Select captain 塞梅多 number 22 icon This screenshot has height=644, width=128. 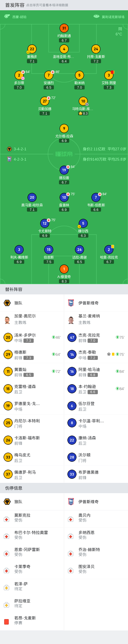32,49
